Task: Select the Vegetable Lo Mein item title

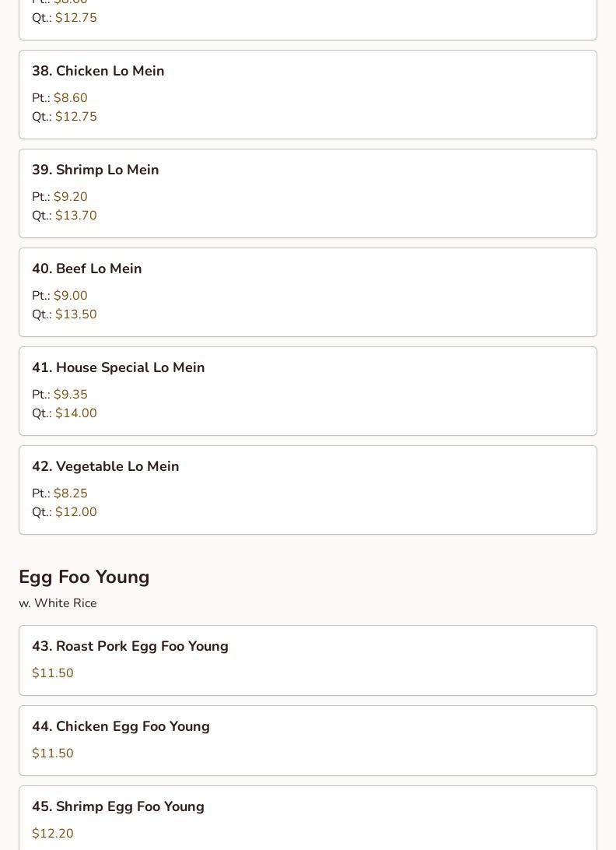Action: (x=105, y=466)
